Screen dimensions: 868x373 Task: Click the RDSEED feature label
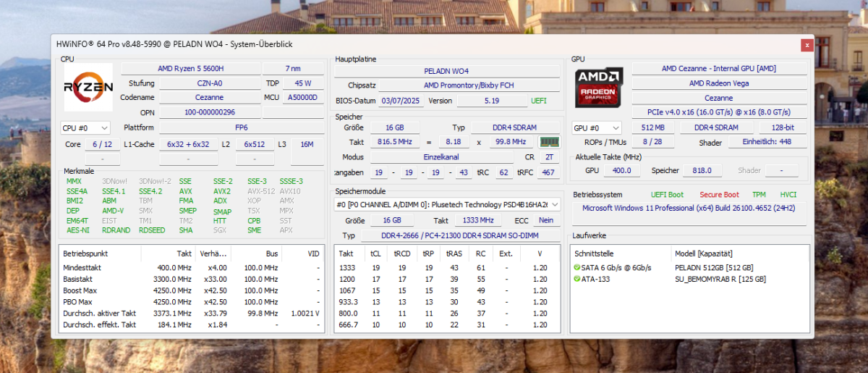pos(152,230)
